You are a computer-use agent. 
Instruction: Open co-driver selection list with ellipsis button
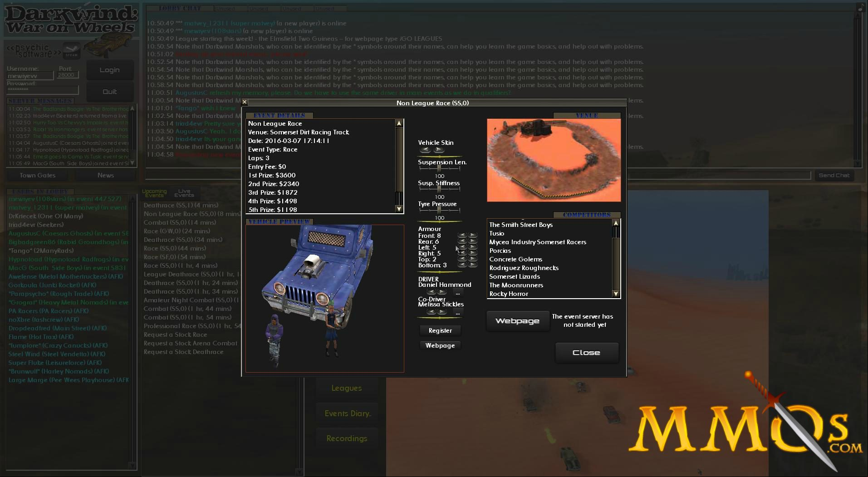click(457, 313)
